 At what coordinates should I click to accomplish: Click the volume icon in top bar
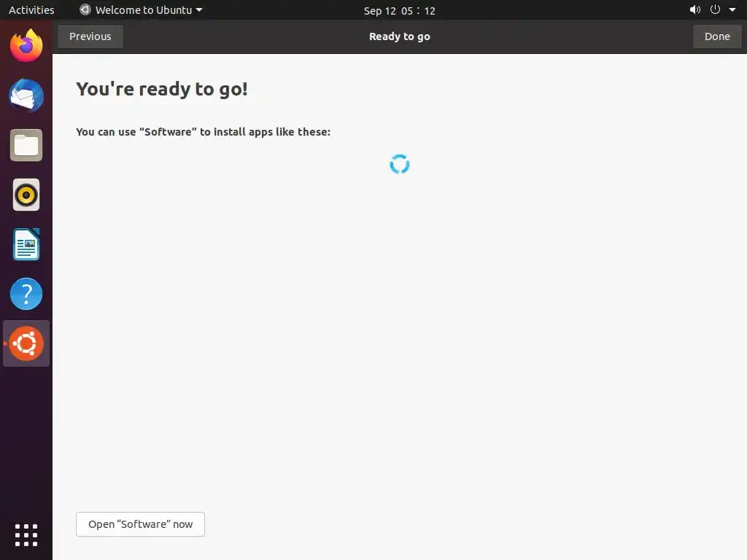click(x=695, y=9)
